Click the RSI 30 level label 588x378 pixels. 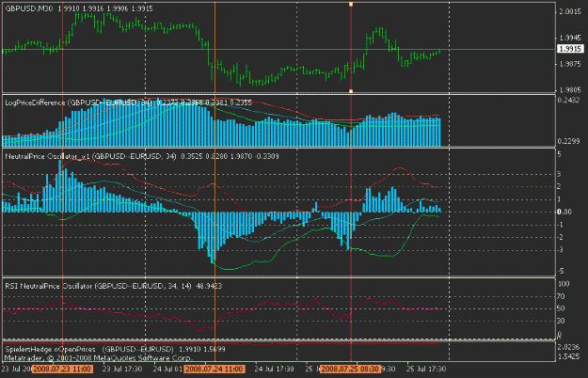point(561,321)
